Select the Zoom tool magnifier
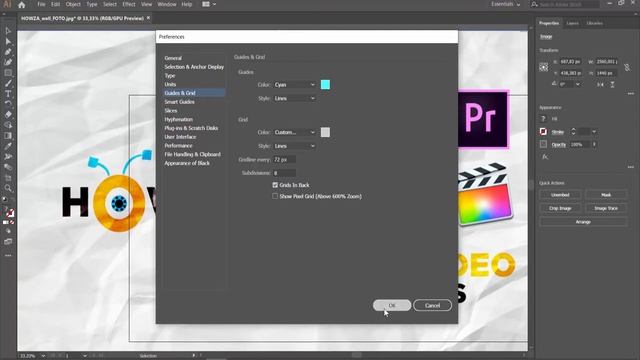640x360 pixels. (x=8, y=188)
